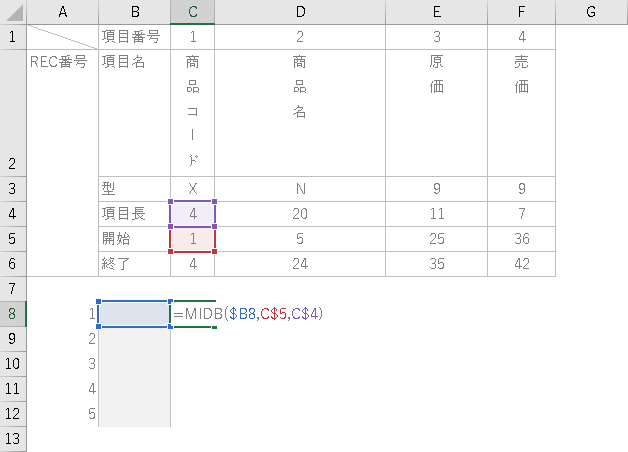This screenshot has height=452, width=628.
Task: Select row 8 header
Action: point(13,314)
